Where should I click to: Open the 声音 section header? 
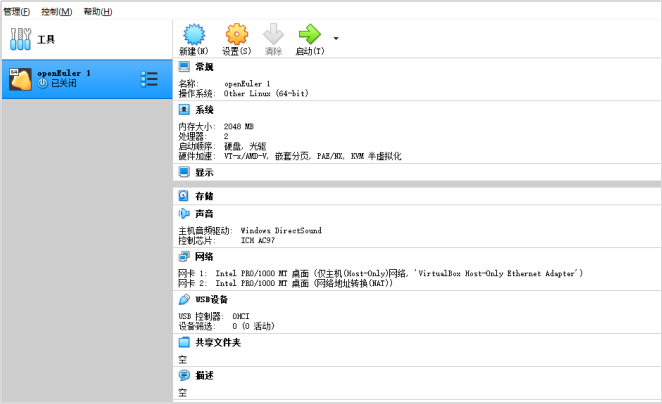tap(204, 214)
